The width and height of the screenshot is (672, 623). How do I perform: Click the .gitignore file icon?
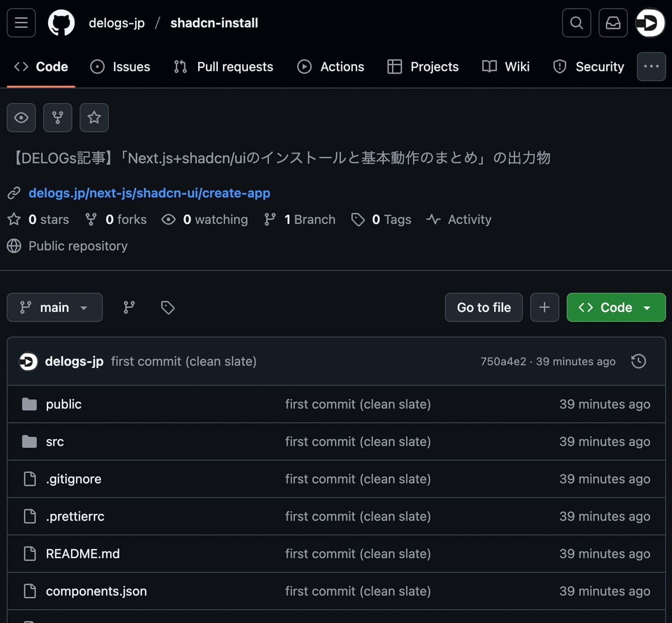(x=30, y=479)
